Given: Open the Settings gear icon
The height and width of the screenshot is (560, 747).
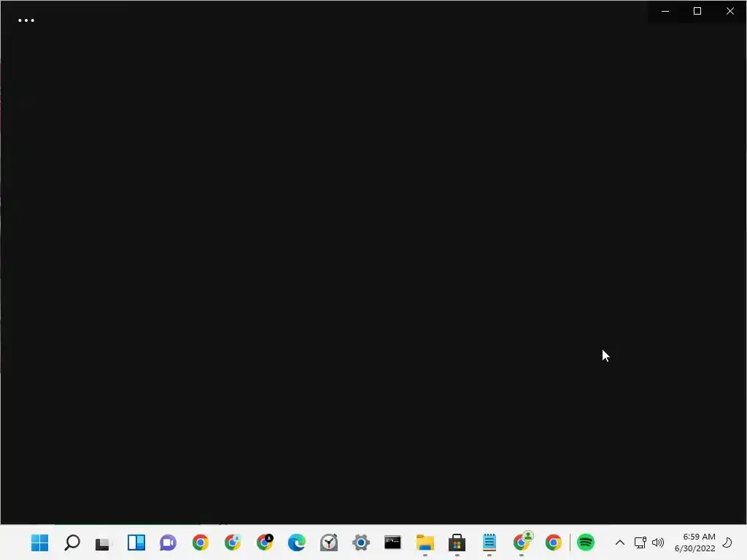Looking at the screenshot, I should (361, 542).
